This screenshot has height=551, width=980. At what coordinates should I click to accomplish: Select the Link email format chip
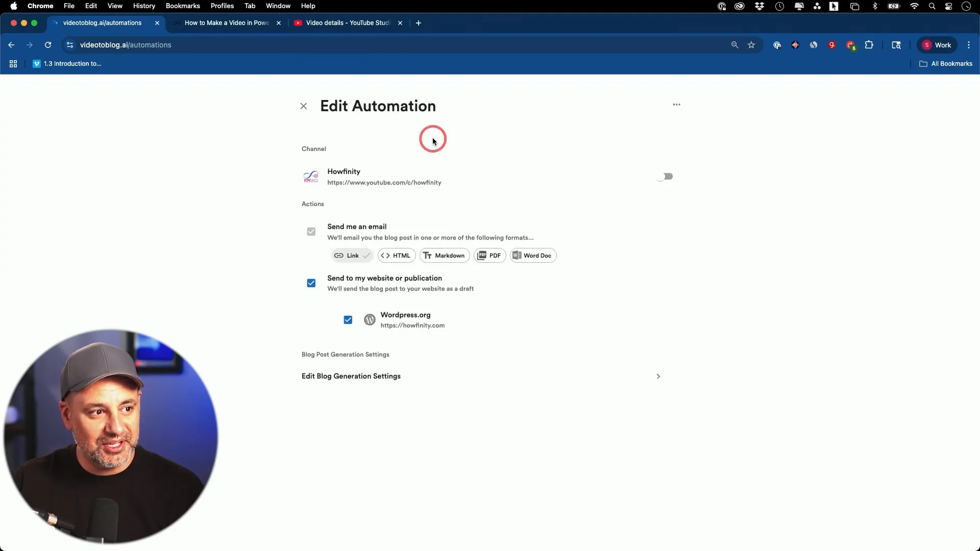click(x=352, y=256)
